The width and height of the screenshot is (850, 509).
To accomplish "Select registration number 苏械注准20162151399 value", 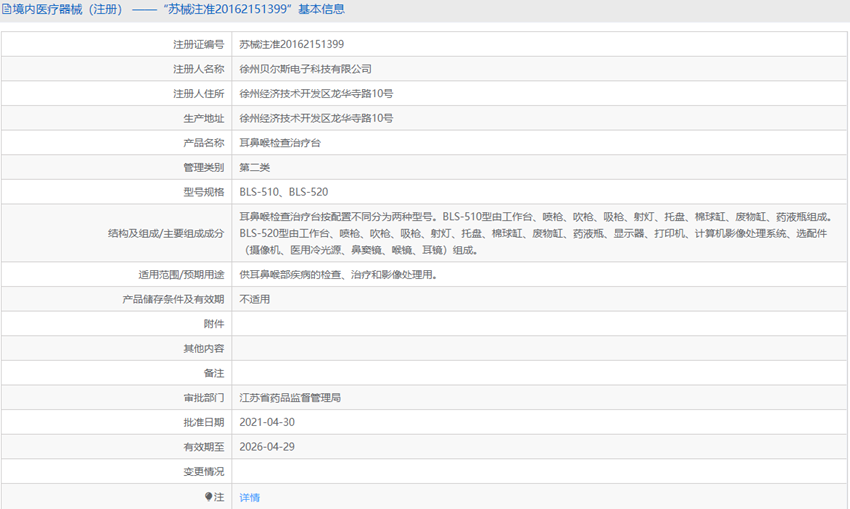I will click(292, 44).
